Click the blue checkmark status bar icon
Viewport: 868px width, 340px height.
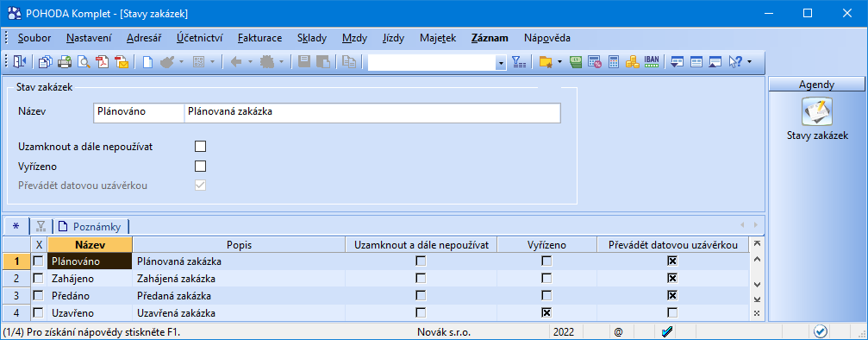click(667, 331)
